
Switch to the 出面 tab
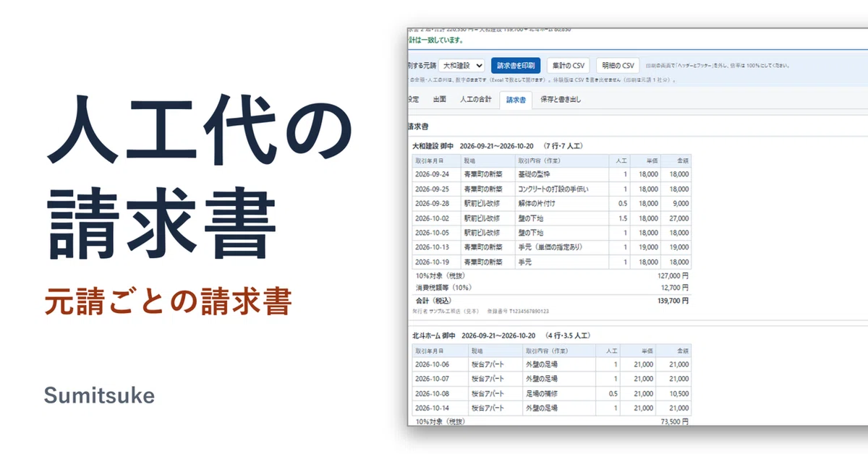pyautogui.click(x=440, y=100)
